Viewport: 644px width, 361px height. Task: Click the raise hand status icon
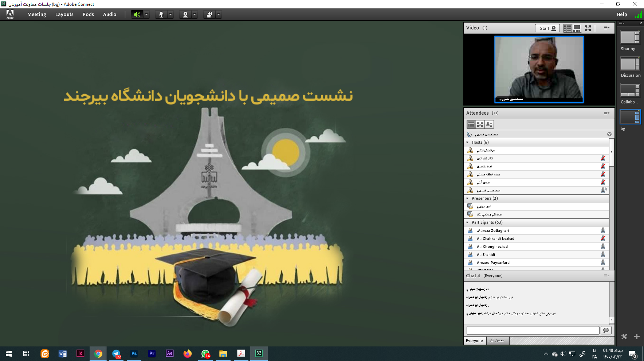coord(209,15)
